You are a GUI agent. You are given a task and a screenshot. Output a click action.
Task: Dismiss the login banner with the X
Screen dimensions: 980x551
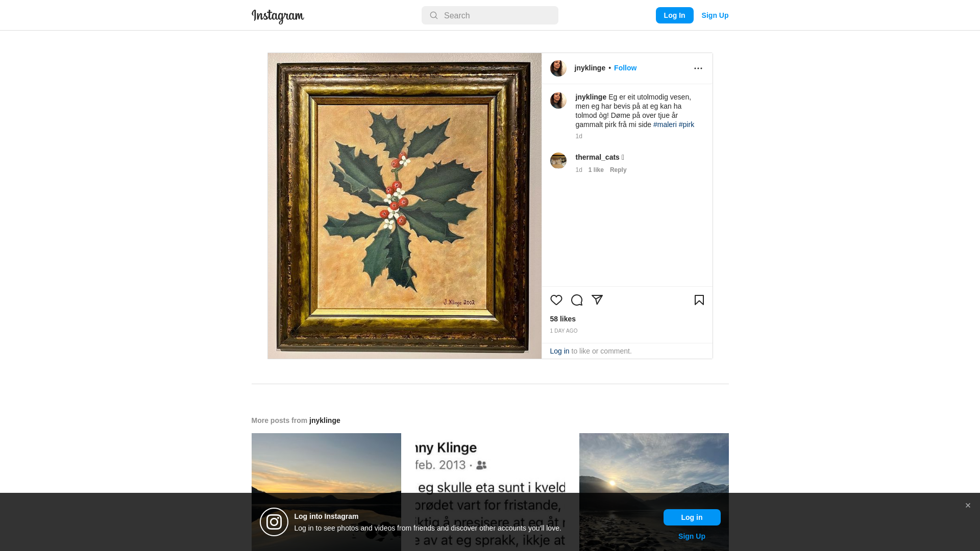coord(968,506)
